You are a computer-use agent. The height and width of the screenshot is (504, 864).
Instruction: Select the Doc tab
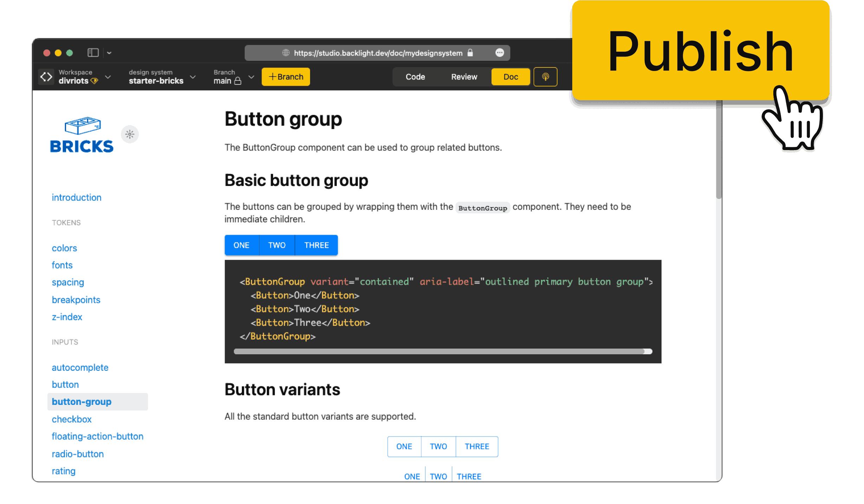pyautogui.click(x=511, y=77)
